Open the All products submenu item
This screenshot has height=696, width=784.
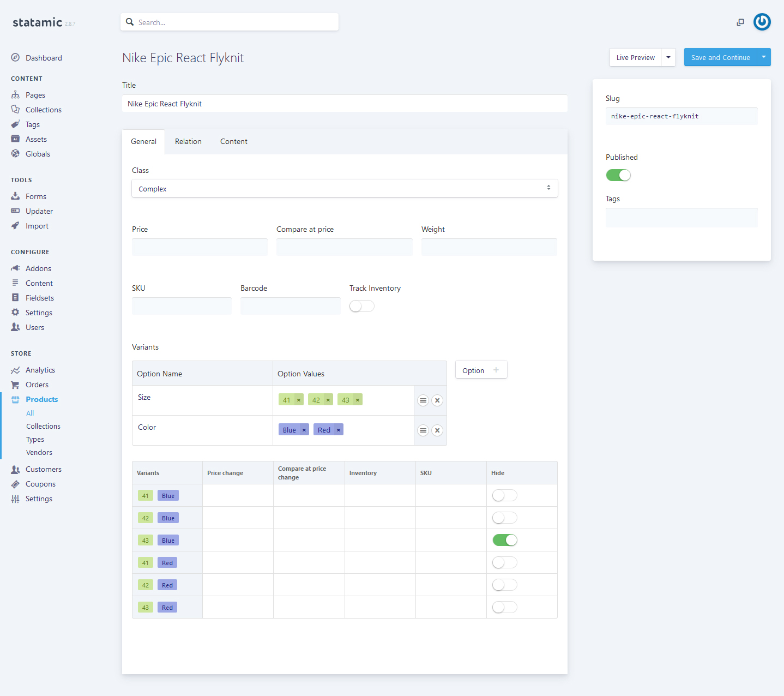tap(30, 413)
